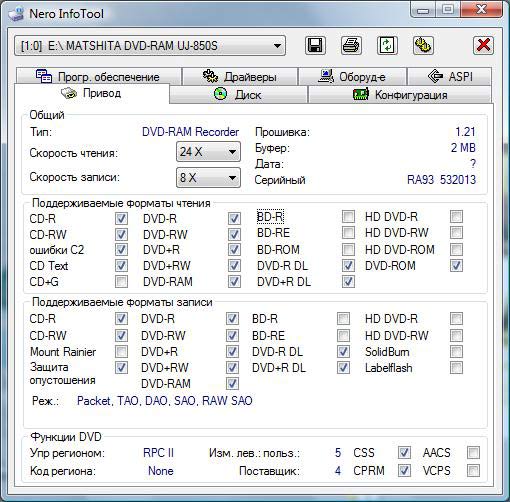Close the Nero InfoTool window
This screenshot has height=502, width=510.
(482, 9)
